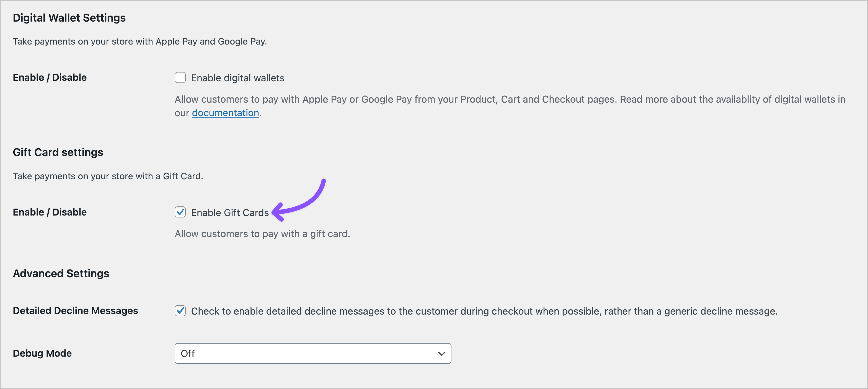Enable the digital wallets checkbox
Screen dimensions: 868x389
[x=180, y=77]
